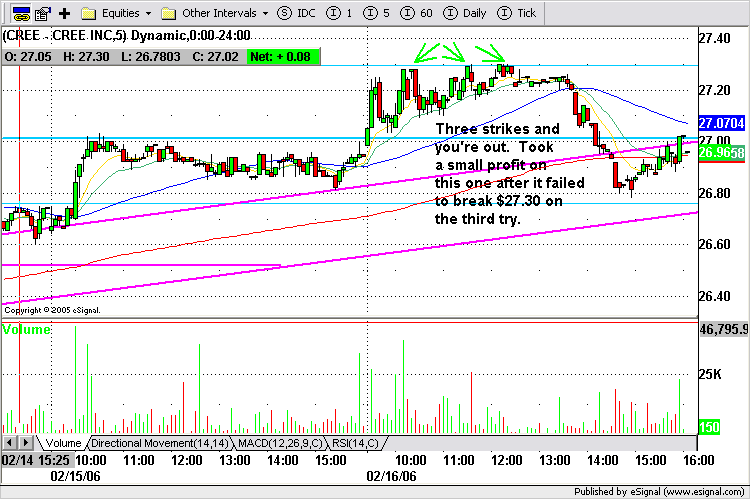Click the Three strikes annotation text
750x499 pixels.
coord(509,174)
